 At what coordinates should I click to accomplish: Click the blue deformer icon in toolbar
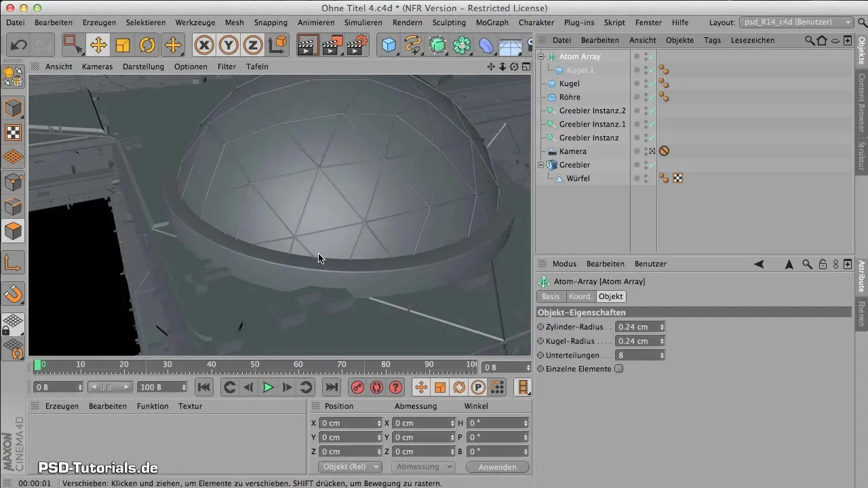click(487, 45)
